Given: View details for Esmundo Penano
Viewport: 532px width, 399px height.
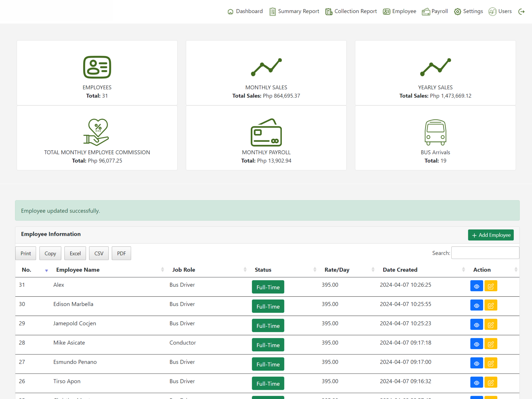Looking at the screenshot, I should (x=476, y=363).
